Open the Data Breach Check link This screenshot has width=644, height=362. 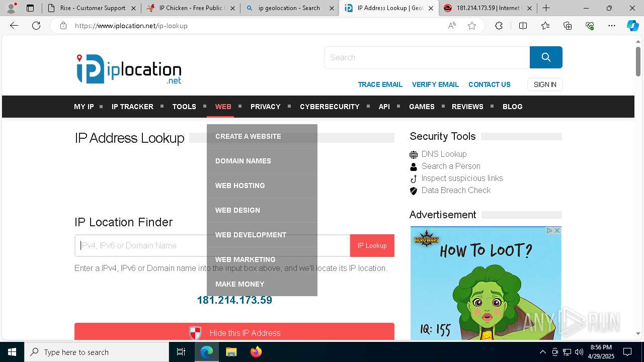[x=456, y=190]
